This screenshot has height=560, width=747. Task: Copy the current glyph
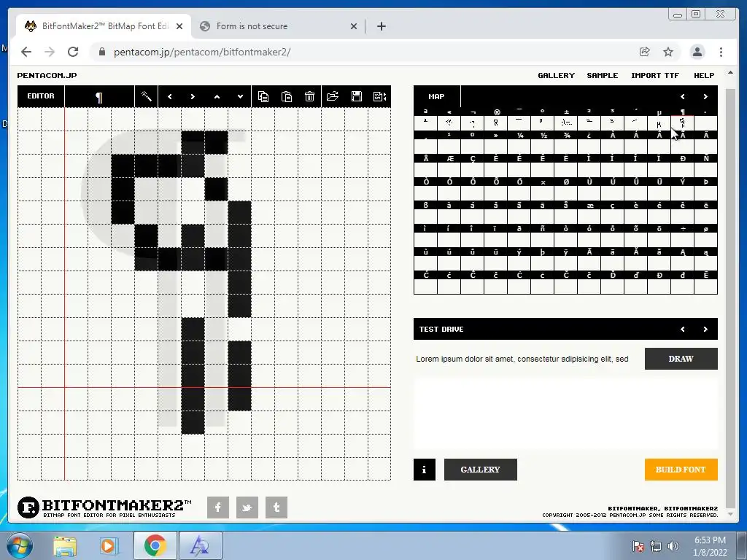pos(263,97)
